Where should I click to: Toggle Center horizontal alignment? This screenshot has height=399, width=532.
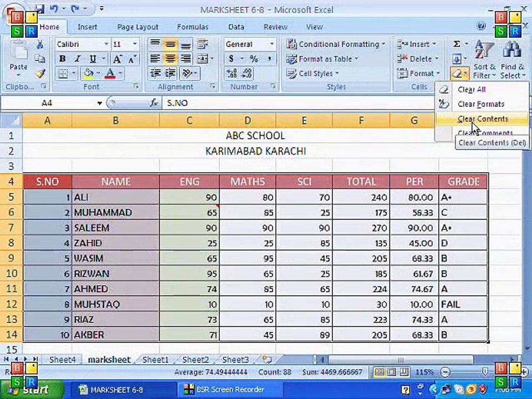tap(170, 59)
